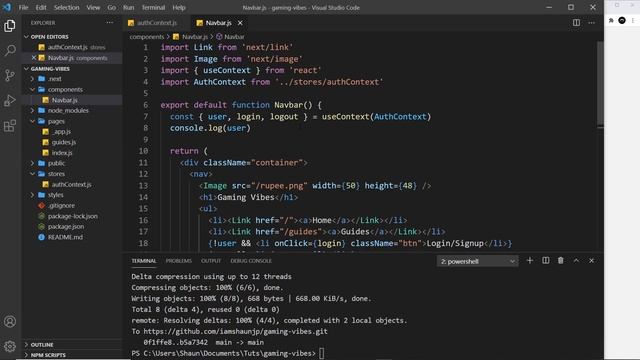The height and width of the screenshot is (360, 640).
Task: Switch to the Problems panel tab
Action: 178,261
